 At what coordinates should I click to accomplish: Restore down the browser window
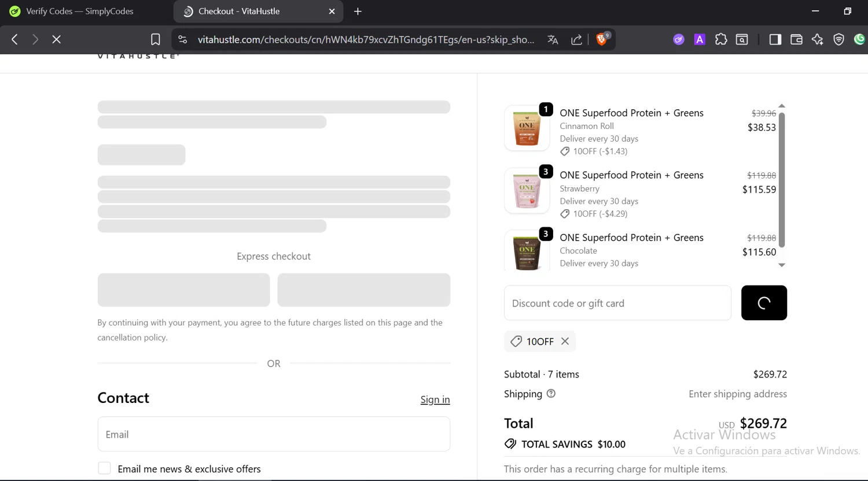847,11
